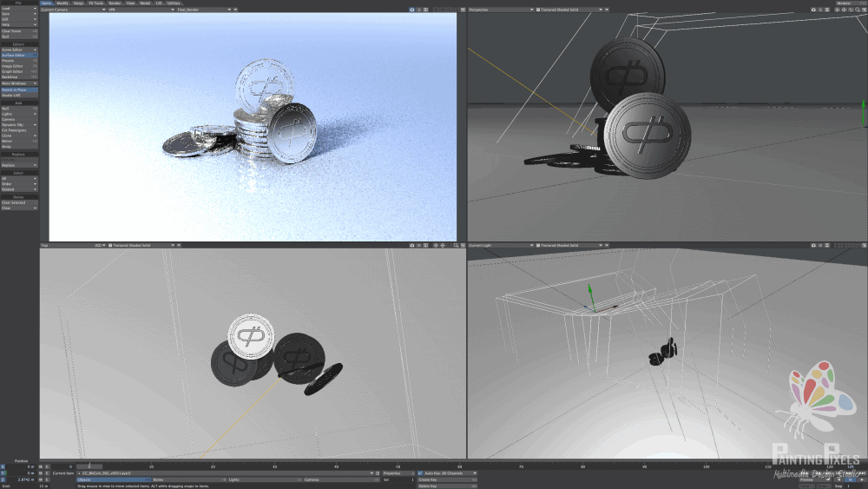Viewport: 868px width, 489px height.
Task: Click the camera icon in Perspective viewport header
Action: point(812,10)
